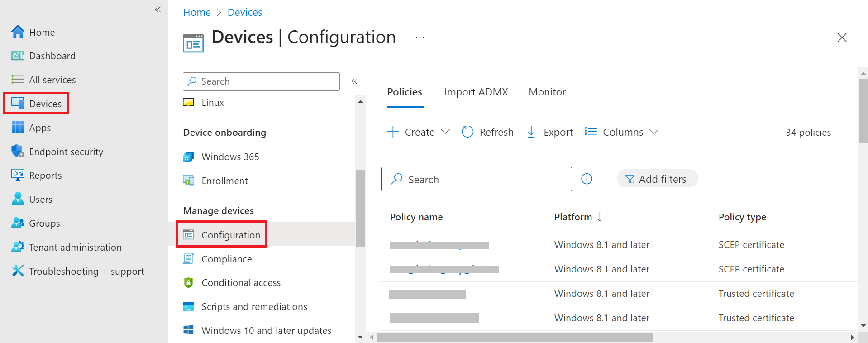Click the page vertical scrollbar thumb
This screenshot has width=868, height=343.
pos(863,111)
